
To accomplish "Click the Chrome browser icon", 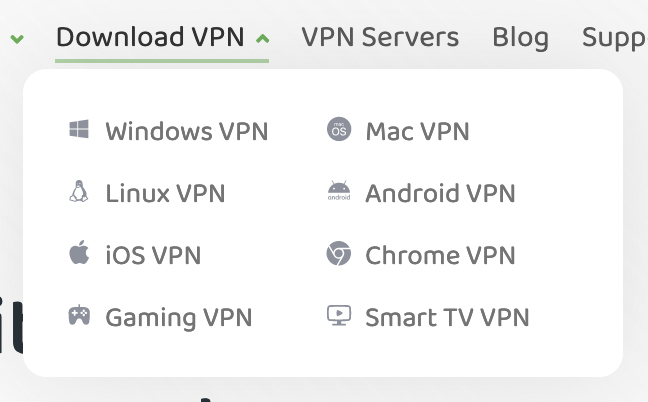I will [339, 253].
